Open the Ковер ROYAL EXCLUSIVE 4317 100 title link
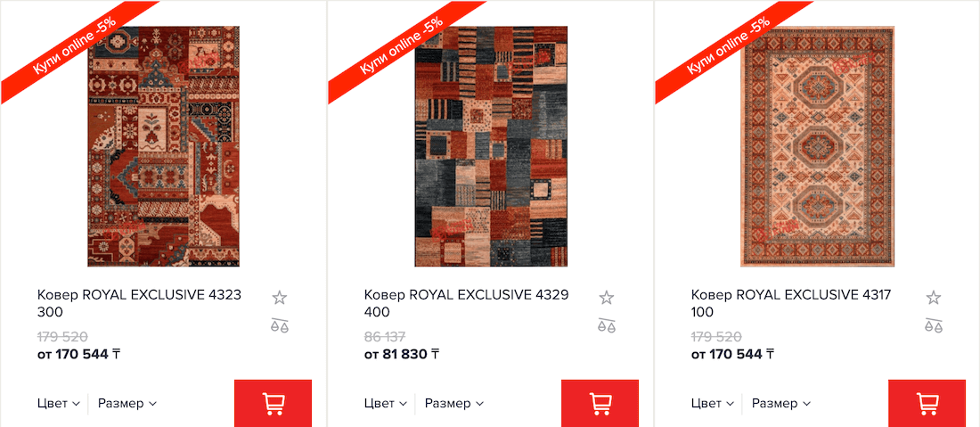980x427 pixels. pyautogui.click(x=791, y=302)
